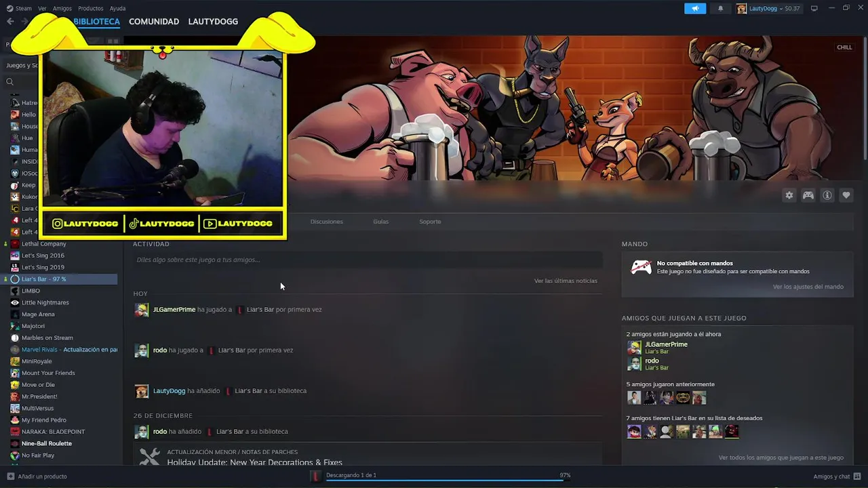Open the Guías tab
Viewport: 868px width, 488px height.
pos(380,222)
